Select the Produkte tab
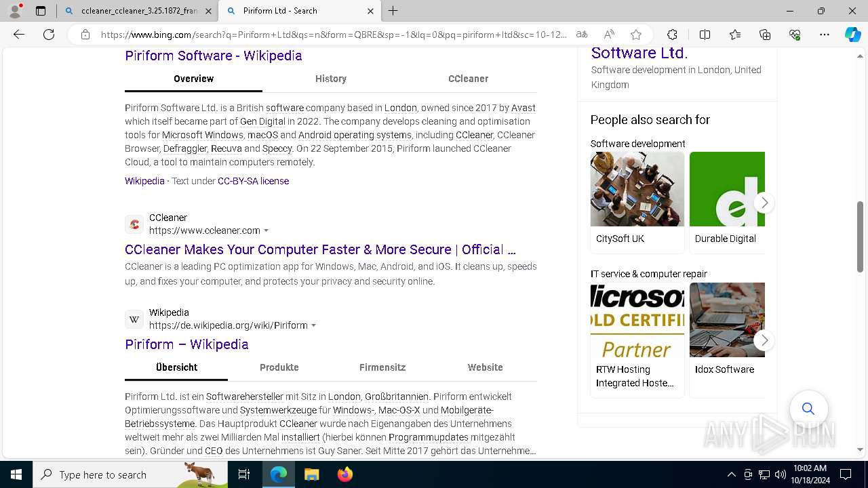Screen dimensions: 868x488 [279, 367]
